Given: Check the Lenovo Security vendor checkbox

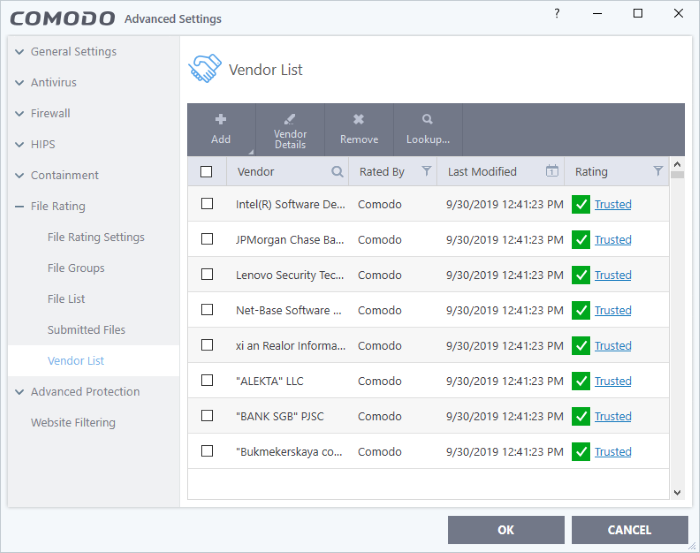Looking at the screenshot, I should click(207, 274).
